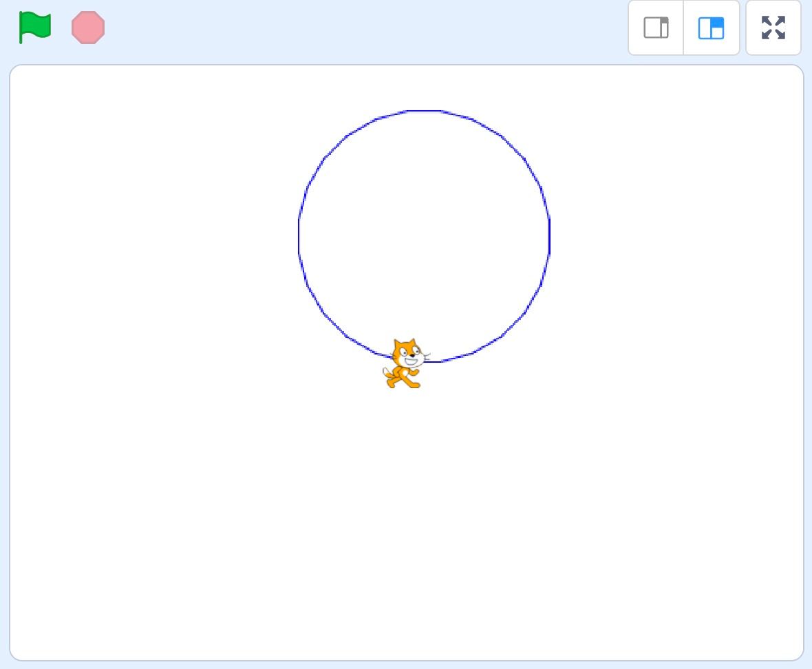Enter full screen stage mode
This screenshot has height=669, width=812.
773,28
